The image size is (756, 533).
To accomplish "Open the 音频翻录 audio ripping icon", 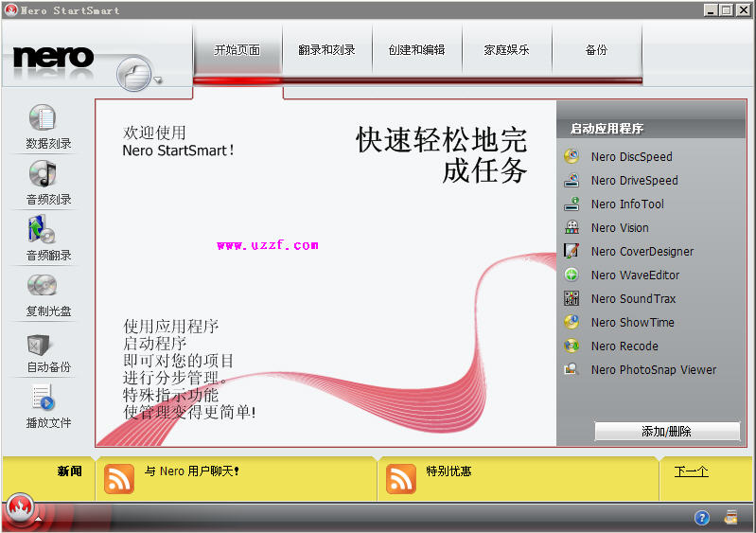I will point(42,229).
